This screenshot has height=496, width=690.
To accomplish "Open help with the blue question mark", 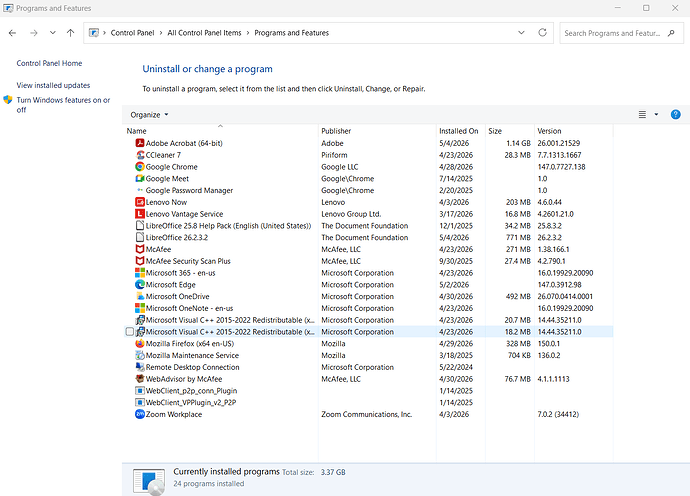I will point(675,114).
